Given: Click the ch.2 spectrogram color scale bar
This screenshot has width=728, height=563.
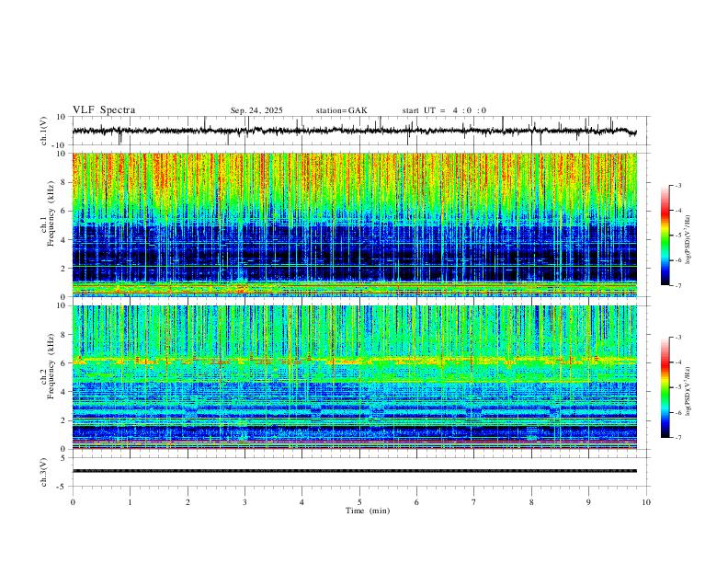Looking at the screenshot, I should (x=665, y=387).
